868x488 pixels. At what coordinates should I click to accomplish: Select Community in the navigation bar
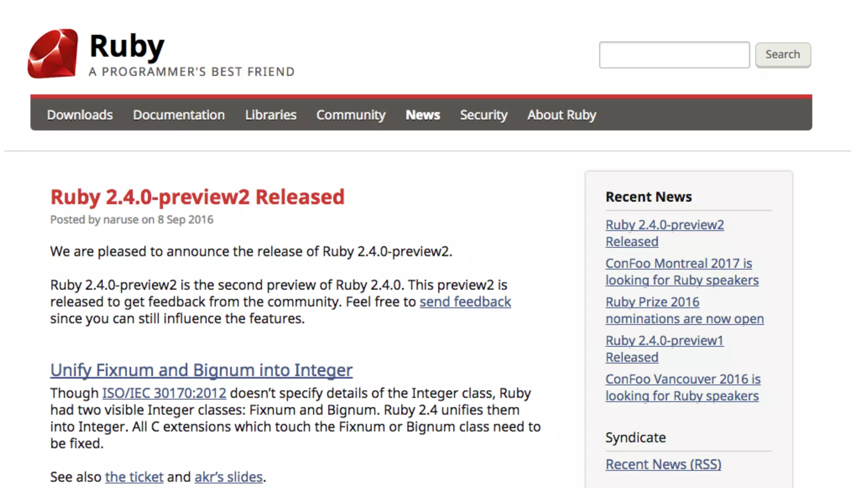coord(351,115)
